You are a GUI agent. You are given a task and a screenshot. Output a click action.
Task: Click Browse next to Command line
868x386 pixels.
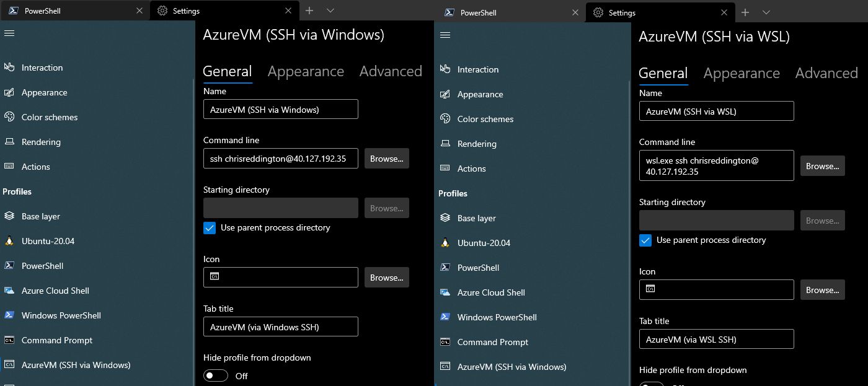(386, 158)
